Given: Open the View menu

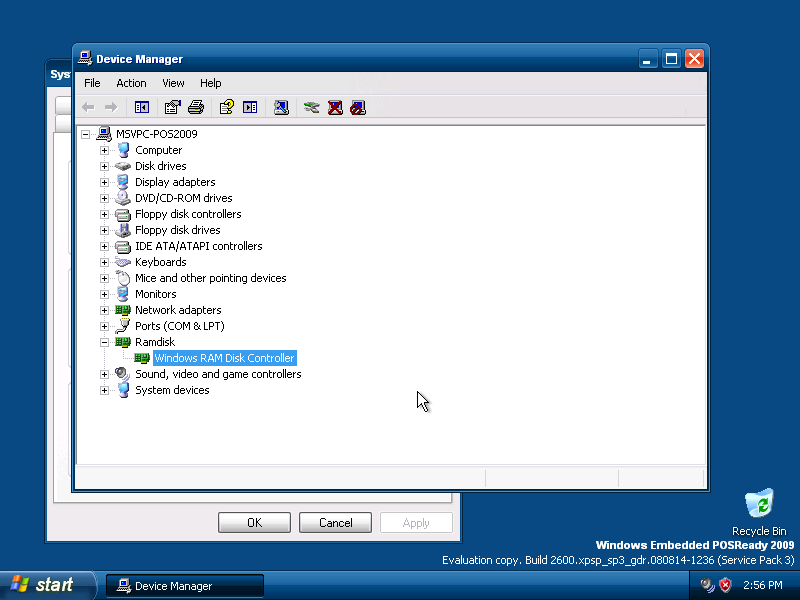Looking at the screenshot, I should (173, 83).
